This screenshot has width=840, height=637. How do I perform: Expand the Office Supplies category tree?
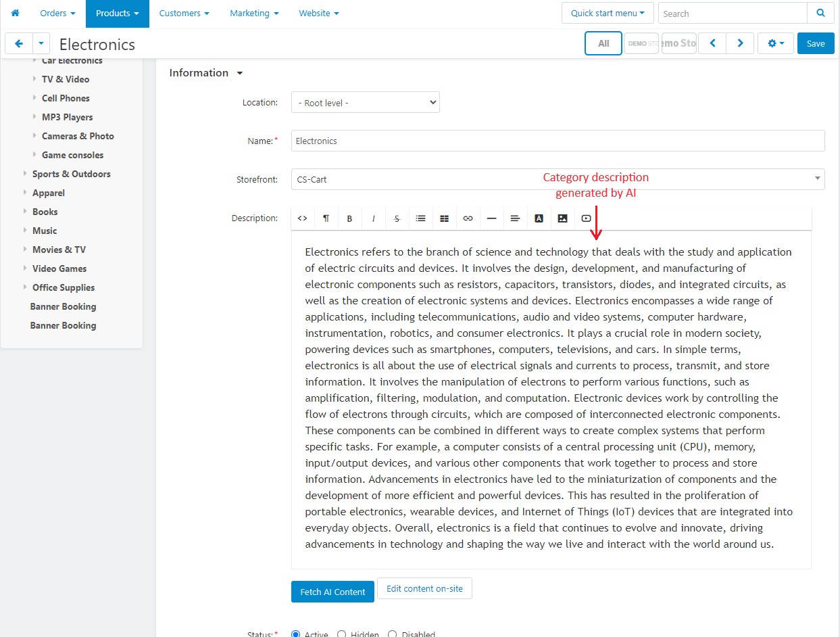point(26,287)
